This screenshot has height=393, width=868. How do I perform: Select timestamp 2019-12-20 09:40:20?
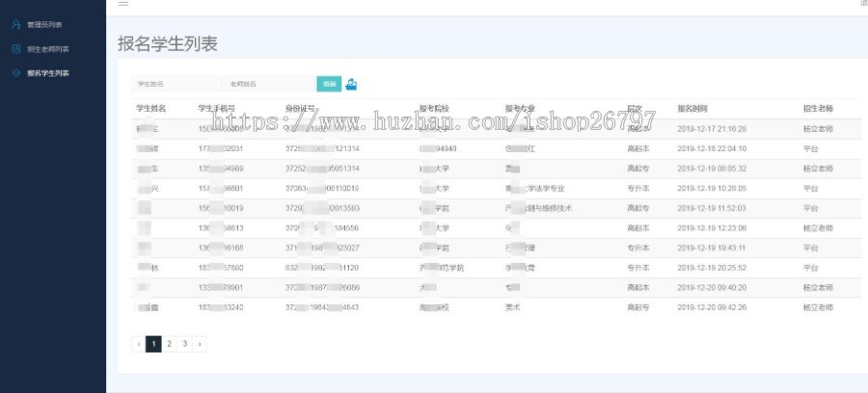tap(712, 288)
